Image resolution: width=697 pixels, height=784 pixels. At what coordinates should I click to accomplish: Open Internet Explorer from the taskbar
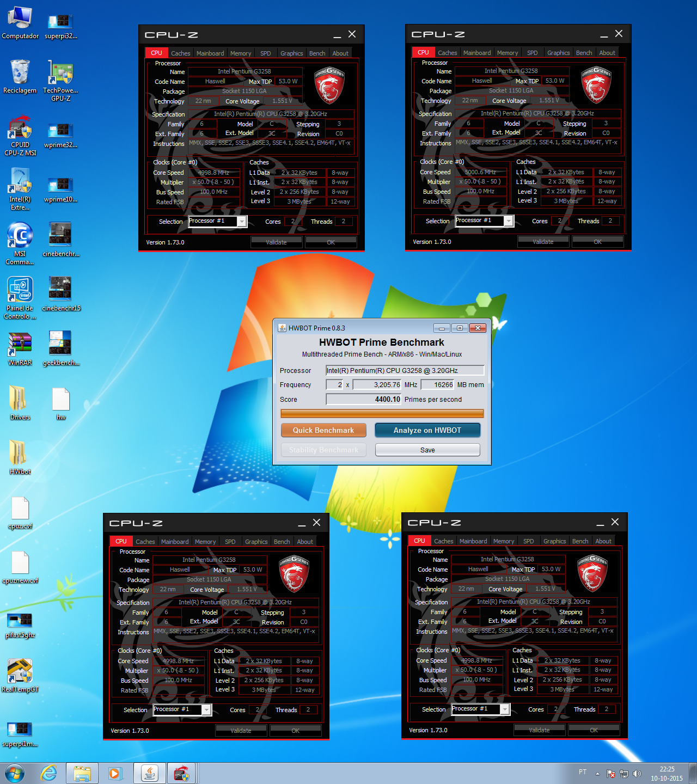pyautogui.click(x=49, y=773)
